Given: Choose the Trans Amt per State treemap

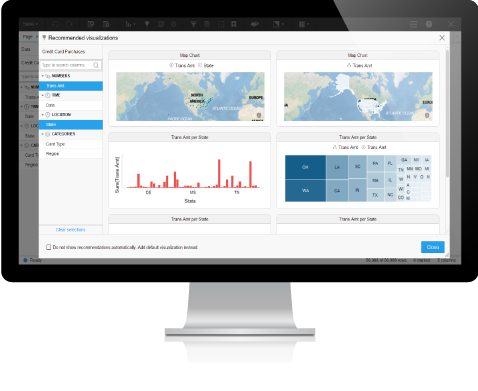Looking at the screenshot, I should click(358, 171).
